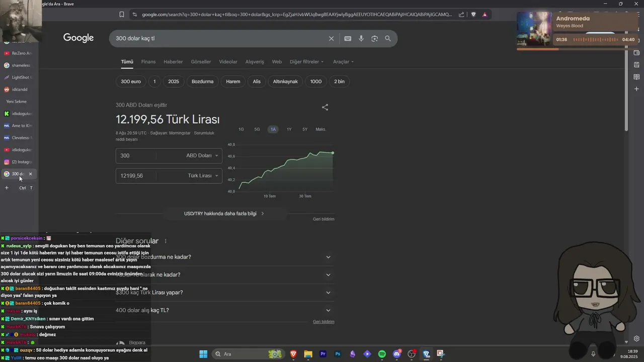Close the '300 do' vertical tab
Viewport: 644px width, 362px height.
[x=30, y=174]
